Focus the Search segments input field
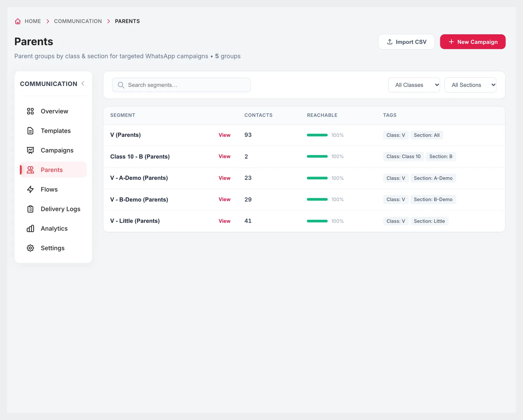This screenshot has height=420, width=523. (181, 85)
